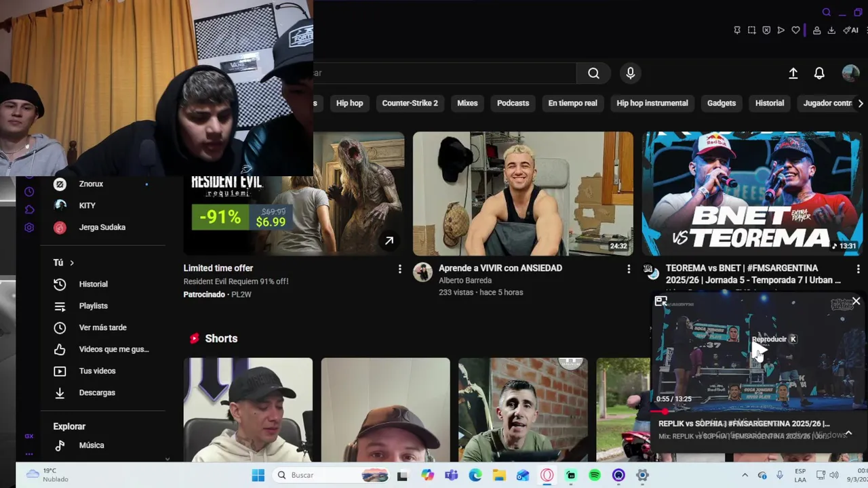
Task: Select the Podcasts chip
Action: [x=513, y=103]
